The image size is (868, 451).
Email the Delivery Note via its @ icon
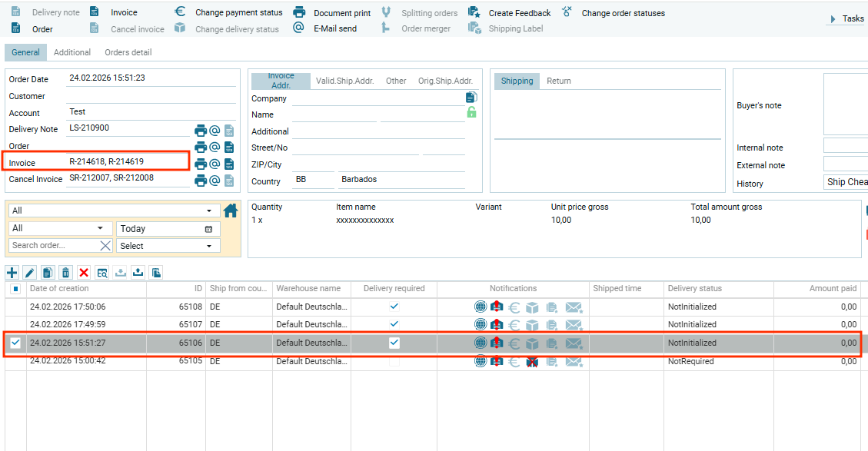coord(215,130)
